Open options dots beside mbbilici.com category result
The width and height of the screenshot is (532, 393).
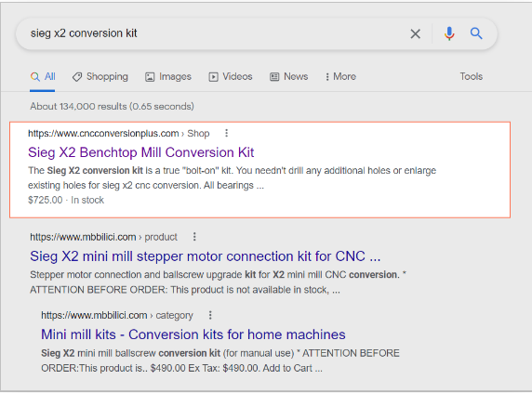pos(210,315)
